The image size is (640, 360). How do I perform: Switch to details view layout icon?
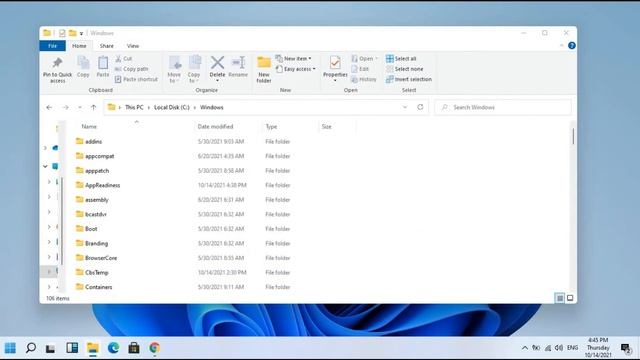560,298
